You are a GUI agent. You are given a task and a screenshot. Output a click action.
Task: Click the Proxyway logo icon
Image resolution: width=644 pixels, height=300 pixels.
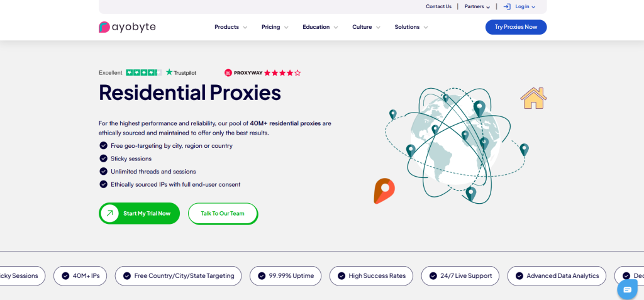(228, 73)
